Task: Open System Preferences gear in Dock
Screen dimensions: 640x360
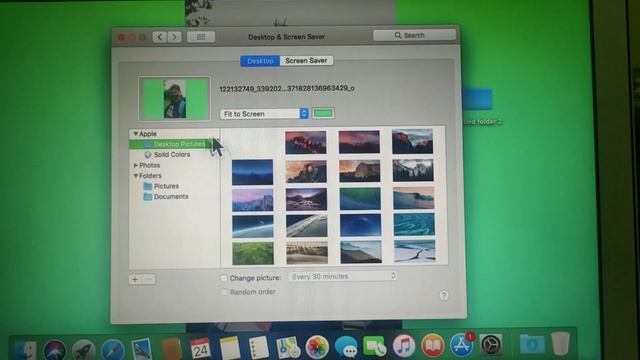Action: pyautogui.click(x=491, y=344)
